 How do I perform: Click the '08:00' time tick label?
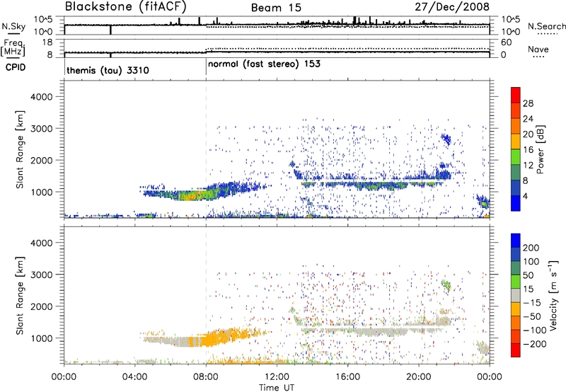click(206, 377)
